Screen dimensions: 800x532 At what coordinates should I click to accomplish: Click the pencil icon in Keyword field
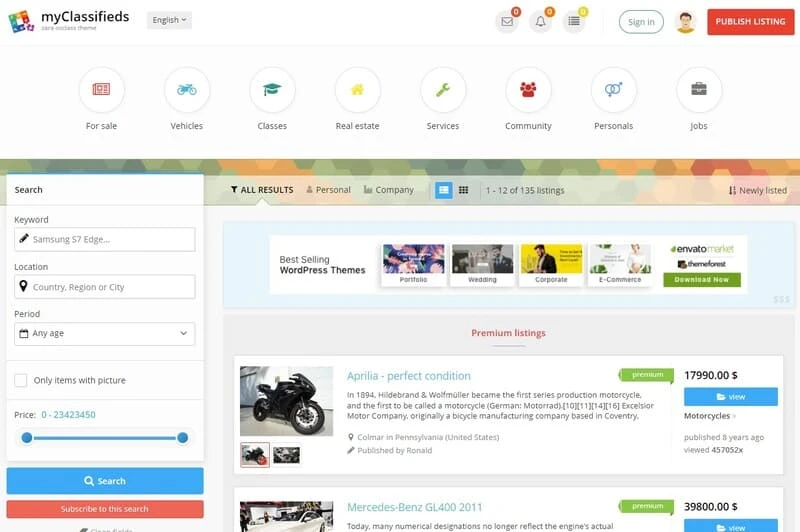coord(23,238)
